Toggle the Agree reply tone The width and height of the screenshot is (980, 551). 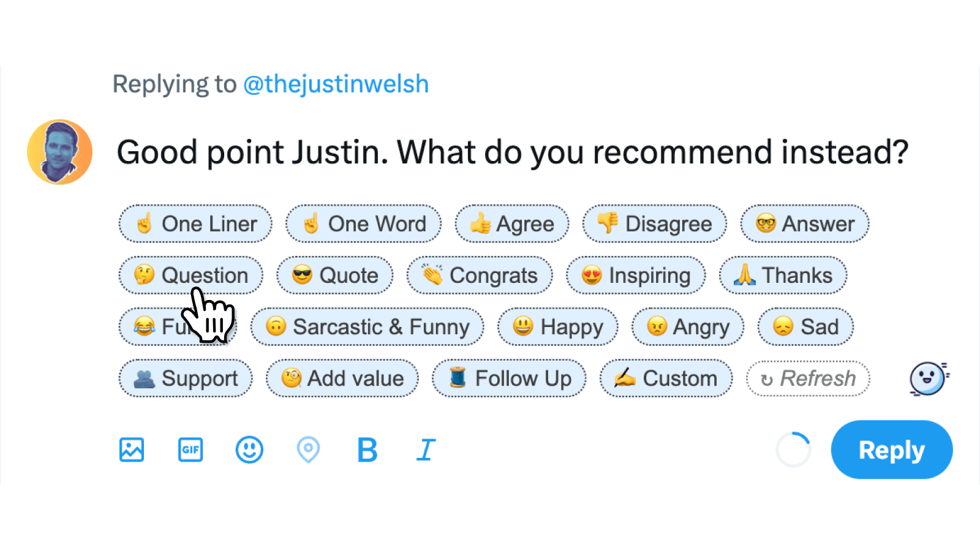tap(512, 223)
